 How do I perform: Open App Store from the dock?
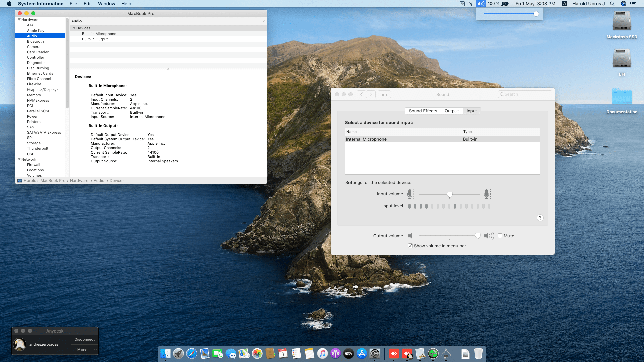(362, 353)
